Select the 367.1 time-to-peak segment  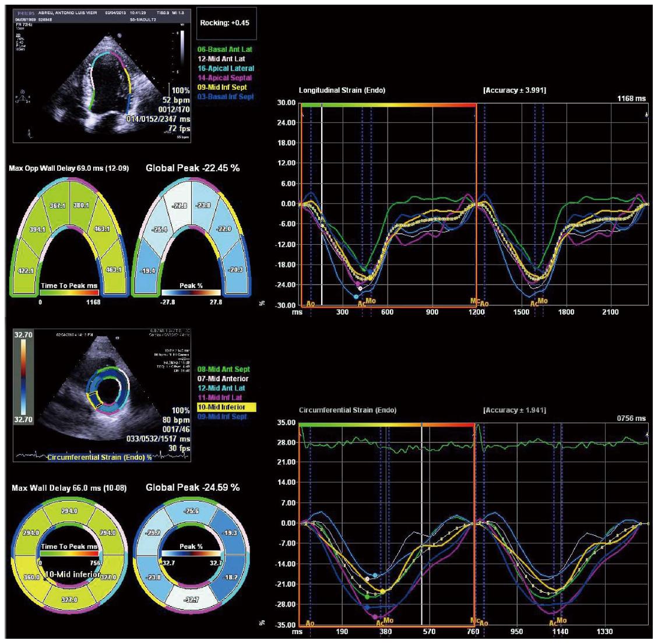point(58,206)
